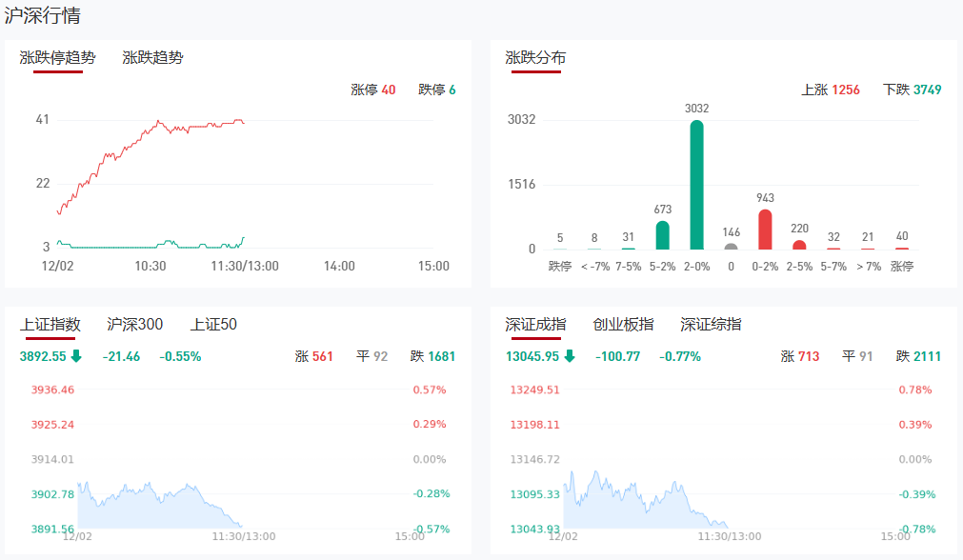This screenshot has width=963, height=560.
Task: Click the 深证成指 tab
Action: point(535,325)
